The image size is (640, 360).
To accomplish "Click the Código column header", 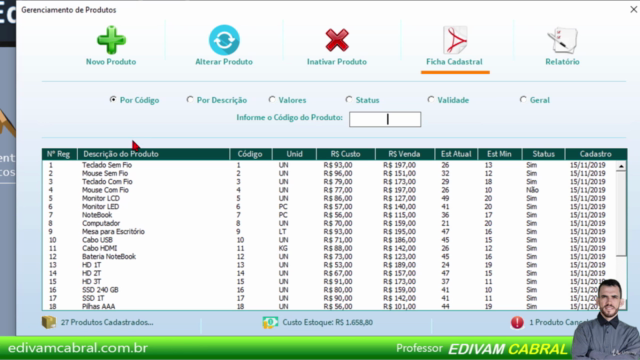I will (x=250, y=154).
